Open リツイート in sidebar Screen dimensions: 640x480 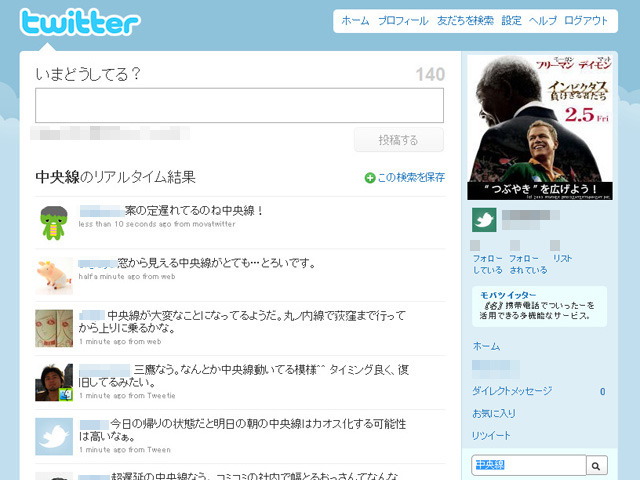(491, 436)
